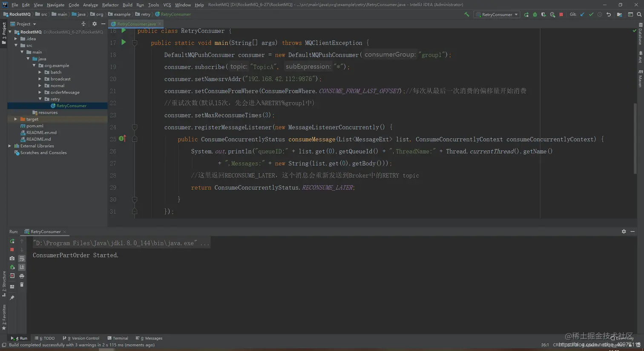Screen dimensions: 644x351
Task: Click the Git update project arrow
Action: (x=582, y=14)
